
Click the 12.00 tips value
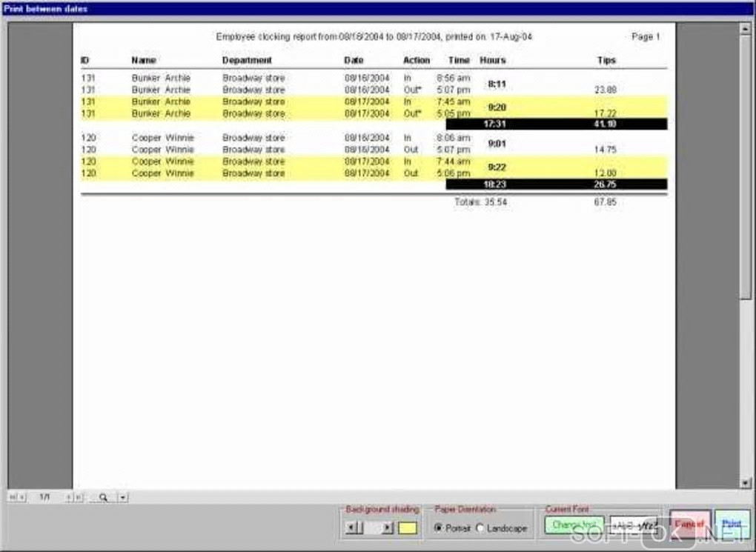(x=605, y=173)
